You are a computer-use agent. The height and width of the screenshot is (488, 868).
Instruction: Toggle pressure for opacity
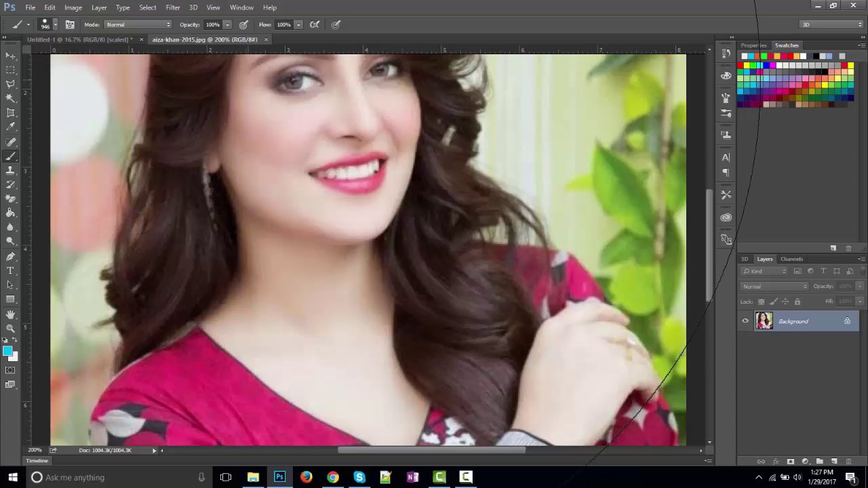[243, 24]
